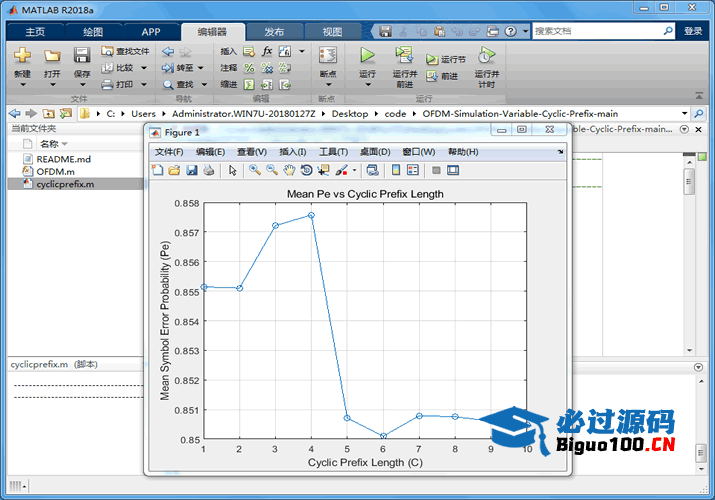Open the current folder path dropdown arrow
Viewport: 715px width, 500px height.
pos(685,114)
